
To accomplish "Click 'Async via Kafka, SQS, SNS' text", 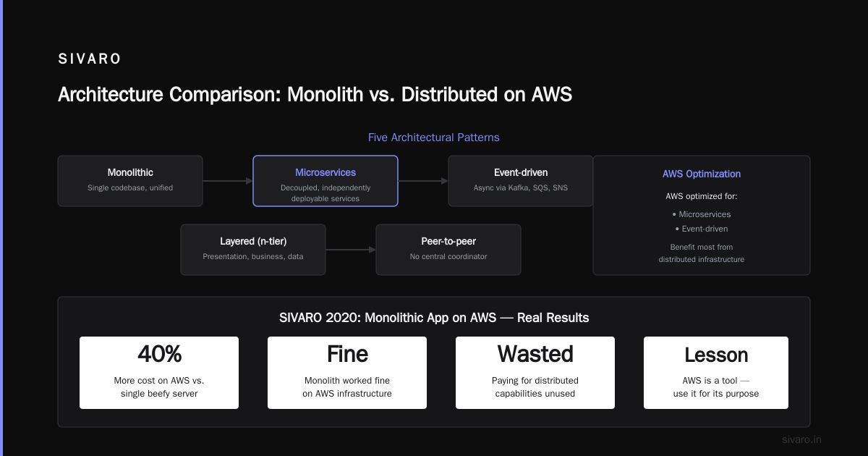I will pyautogui.click(x=521, y=188).
